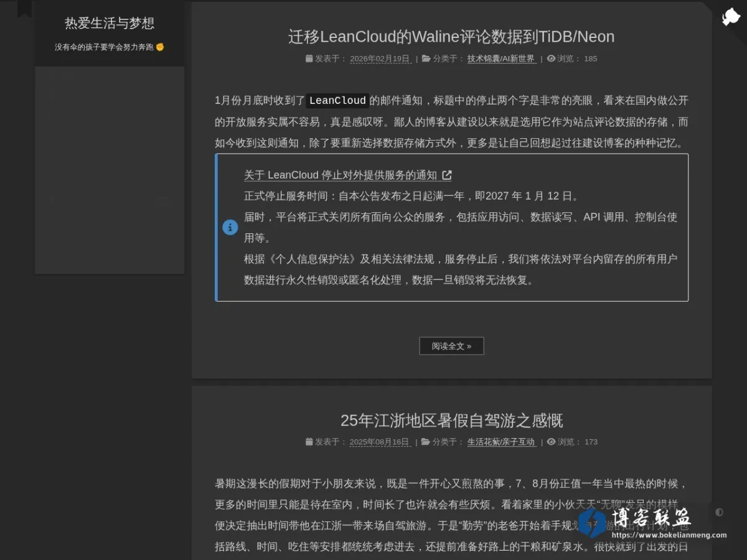Click the folder icon next to 生活花絮/亲子互动
This screenshot has height=560, width=747.
click(x=426, y=442)
